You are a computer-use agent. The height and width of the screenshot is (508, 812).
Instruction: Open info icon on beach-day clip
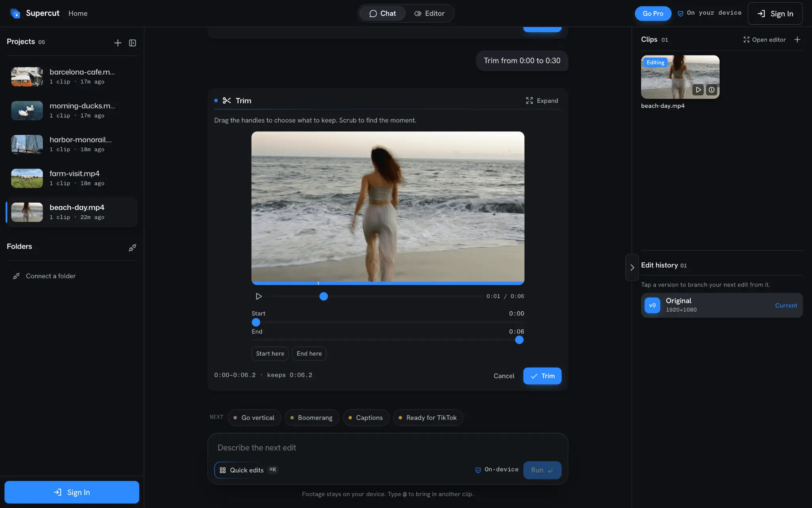(x=712, y=90)
